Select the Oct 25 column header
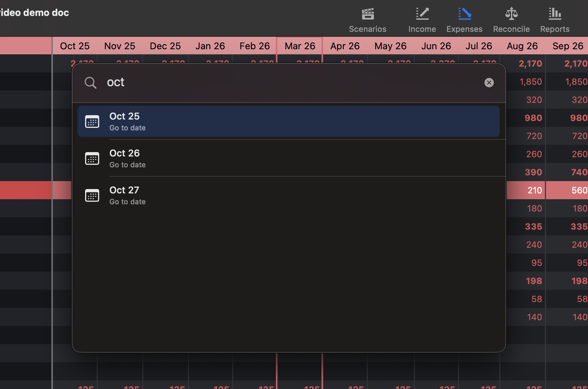 75,46
